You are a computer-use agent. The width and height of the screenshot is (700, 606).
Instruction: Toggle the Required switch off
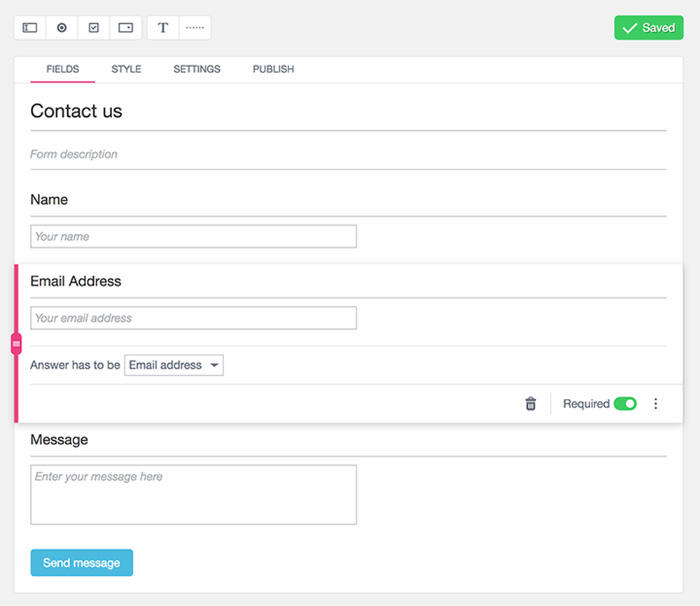(625, 403)
